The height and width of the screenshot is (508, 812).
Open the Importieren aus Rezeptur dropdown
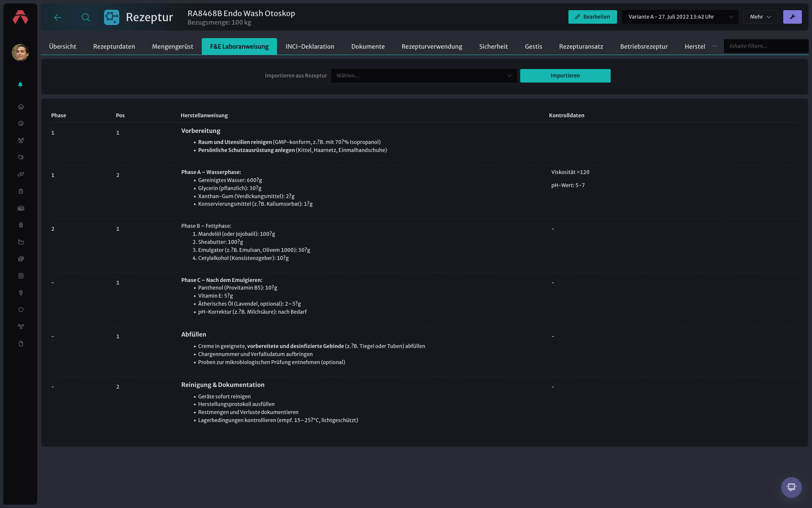click(424, 76)
